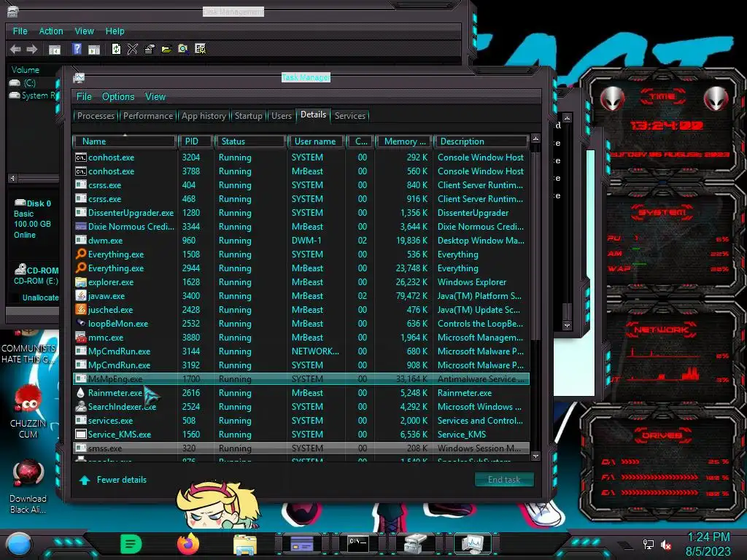Screen dimensions: 747x560
Task: Launch Firefox from the taskbar
Action: click(x=188, y=544)
